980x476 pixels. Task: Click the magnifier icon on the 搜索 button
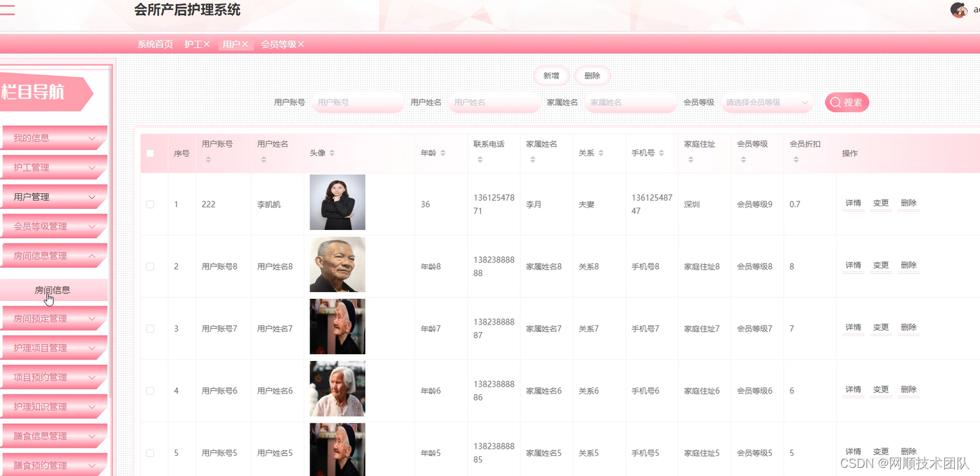(x=835, y=102)
